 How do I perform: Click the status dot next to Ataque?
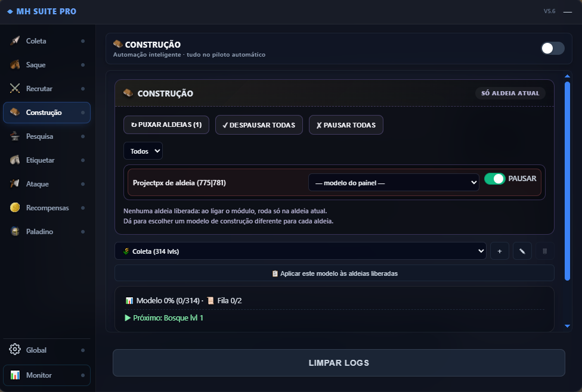[83, 184]
